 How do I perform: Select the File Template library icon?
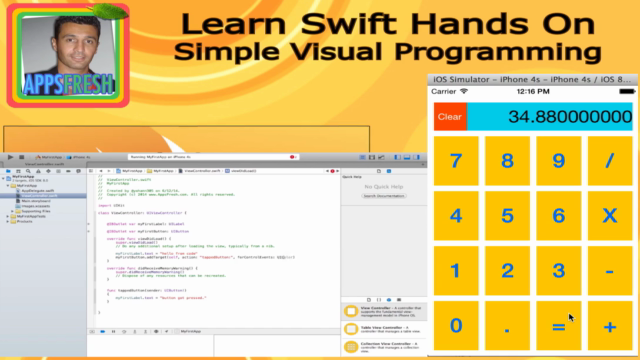click(369, 300)
